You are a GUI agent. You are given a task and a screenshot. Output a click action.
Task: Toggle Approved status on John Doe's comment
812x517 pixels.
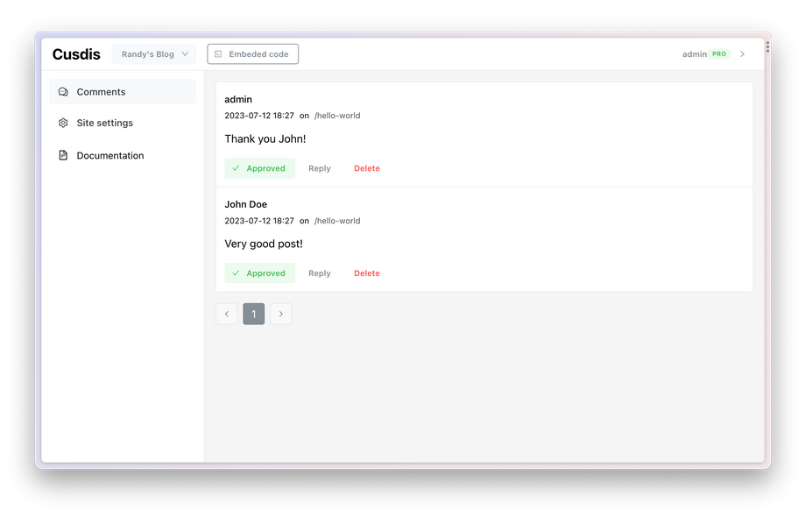click(x=260, y=273)
